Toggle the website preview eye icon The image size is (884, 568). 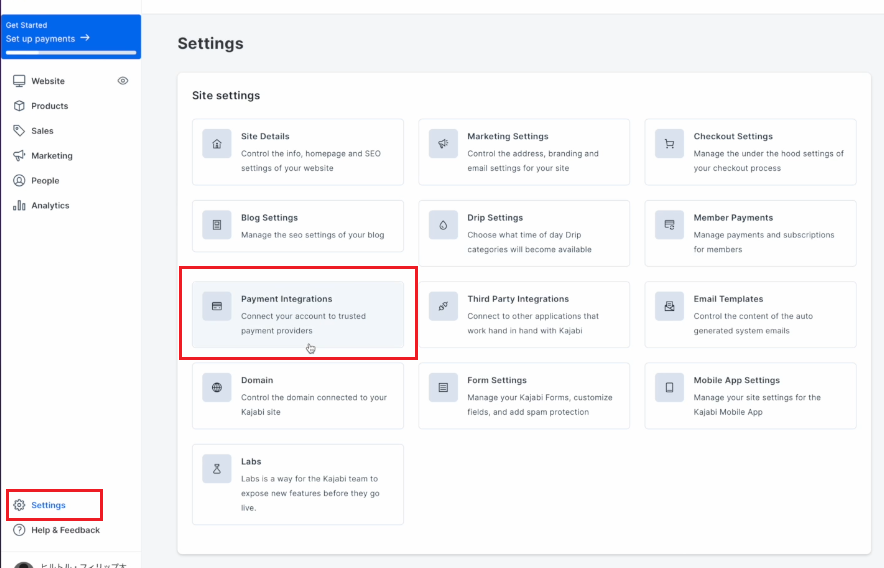(123, 81)
